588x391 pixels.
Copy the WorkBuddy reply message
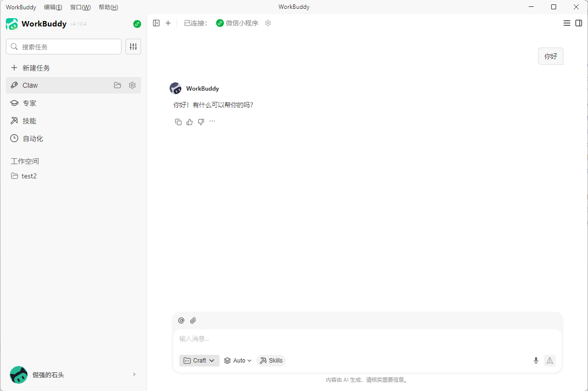point(178,122)
